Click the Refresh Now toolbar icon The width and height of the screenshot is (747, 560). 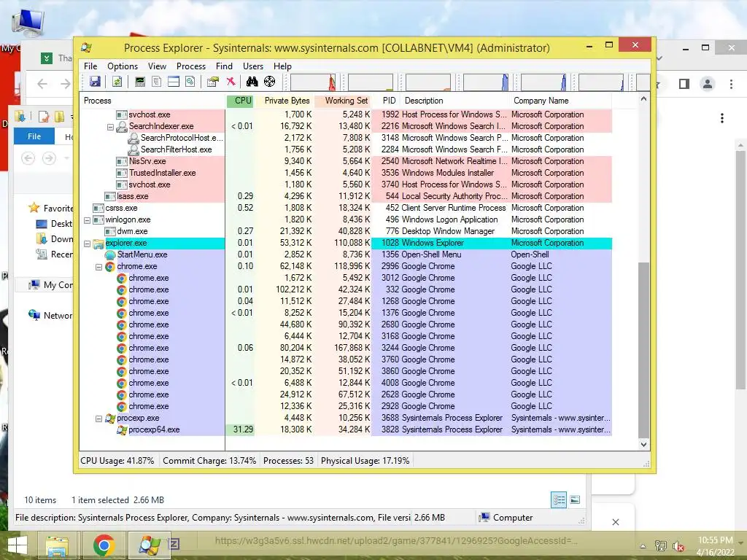(x=117, y=82)
